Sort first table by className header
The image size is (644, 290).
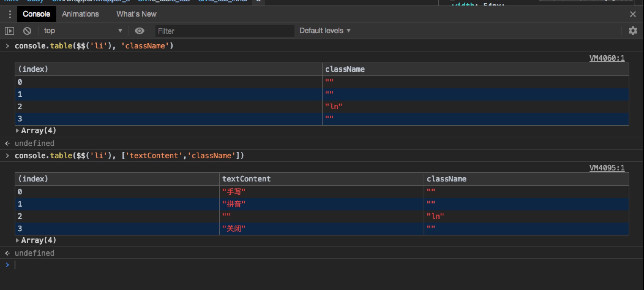tap(475, 69)
